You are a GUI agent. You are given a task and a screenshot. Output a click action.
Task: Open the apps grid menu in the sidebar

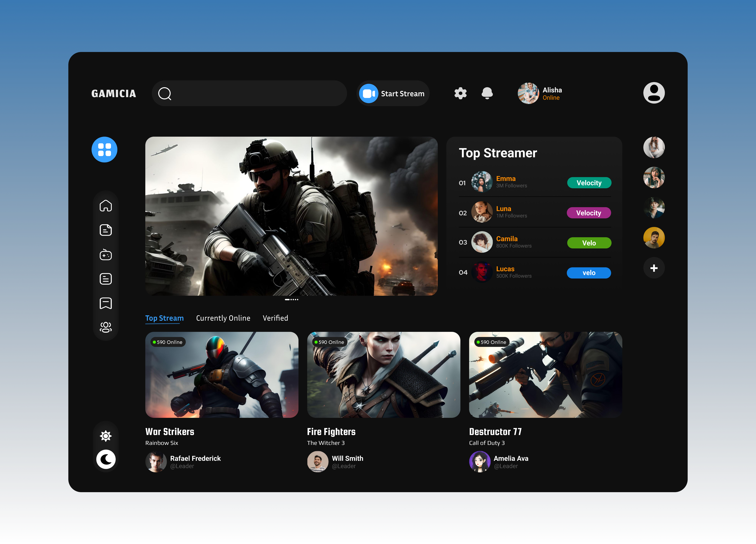pos(104,150)
